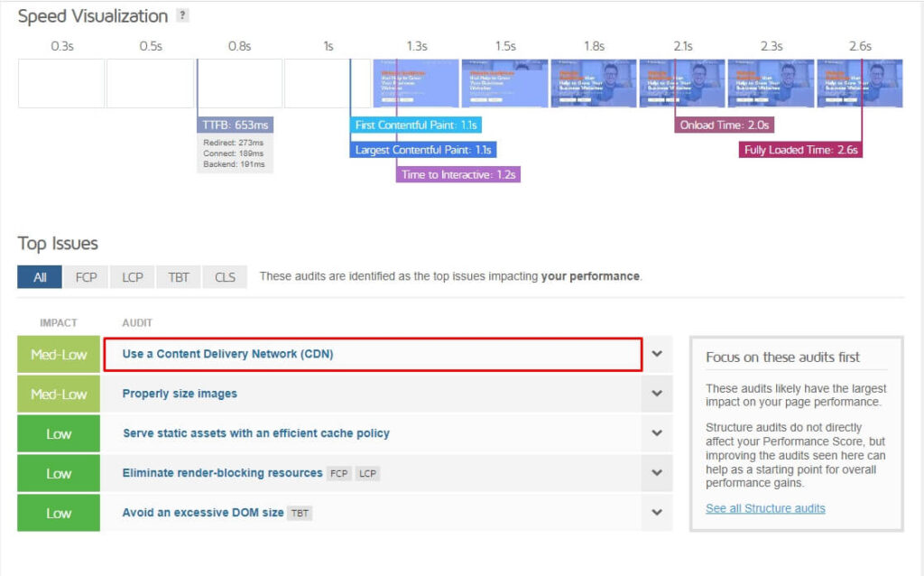The height and width of the screenshot is (576, 924).
Task: Expand the excessive DOM size audit chevron
Action: coord(657,513)
